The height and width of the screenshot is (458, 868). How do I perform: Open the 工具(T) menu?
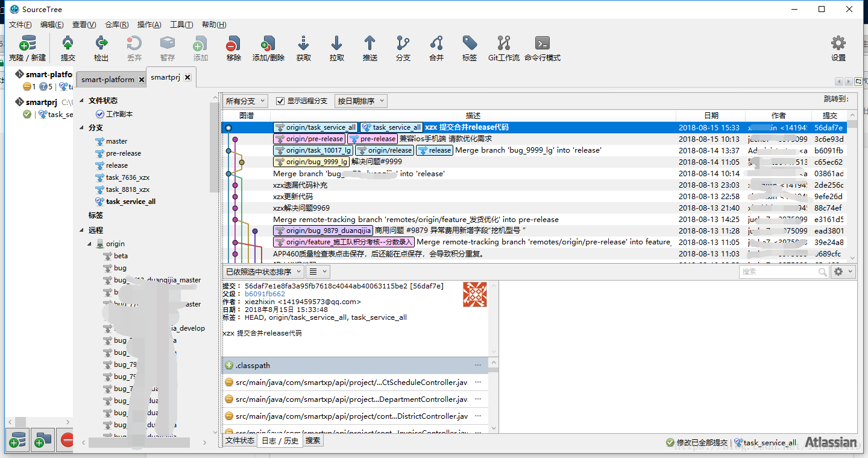(x=181, y=25)
